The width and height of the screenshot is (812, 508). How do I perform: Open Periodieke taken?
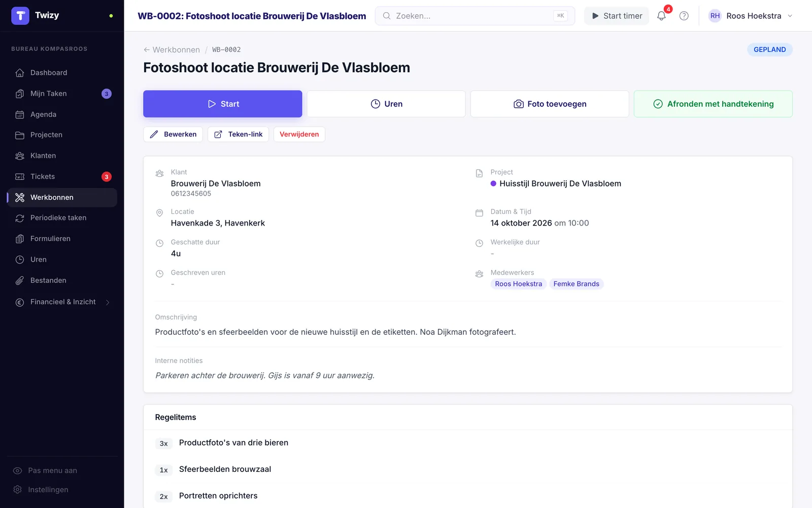(62, 217)
